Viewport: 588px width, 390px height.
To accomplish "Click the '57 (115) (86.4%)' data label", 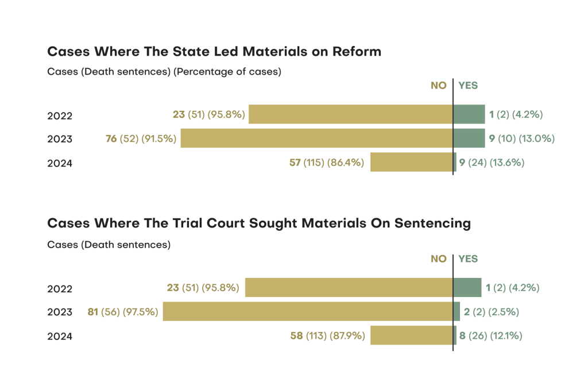I will [327, 163].
